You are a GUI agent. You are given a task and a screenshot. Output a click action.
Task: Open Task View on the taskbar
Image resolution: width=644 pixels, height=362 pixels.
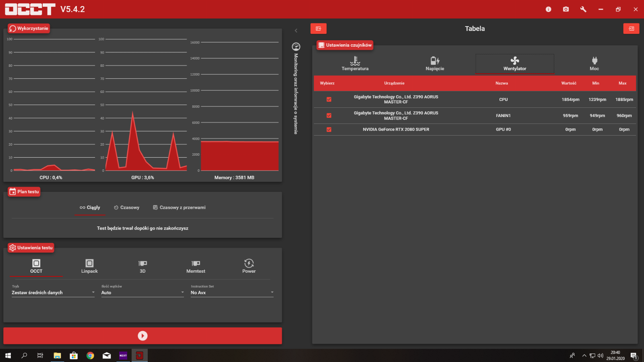(x=40, y=356)
